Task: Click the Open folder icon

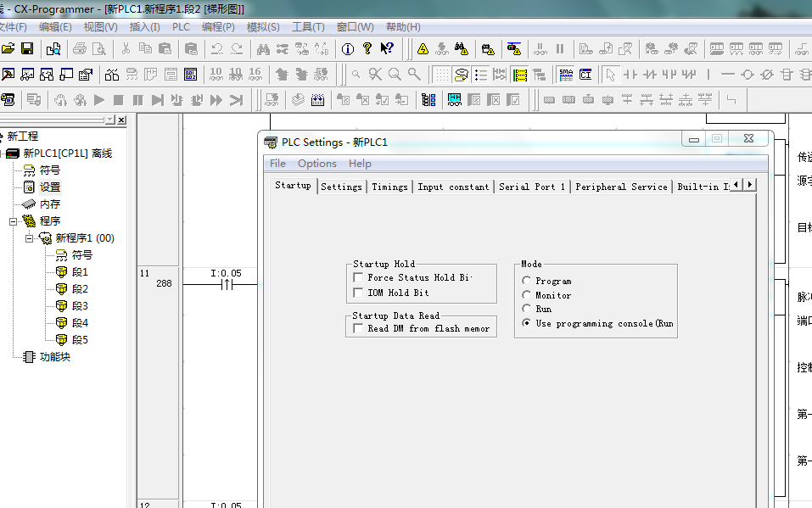Action: 8,49
